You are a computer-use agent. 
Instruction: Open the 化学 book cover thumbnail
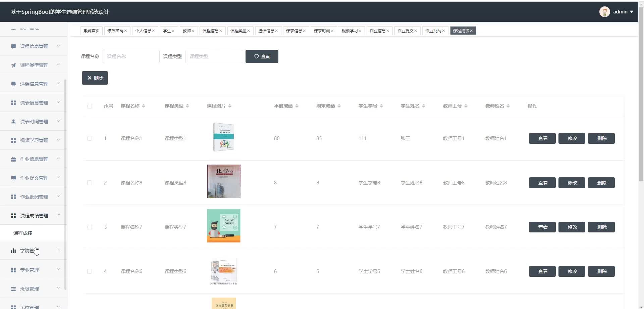point(224,181)
